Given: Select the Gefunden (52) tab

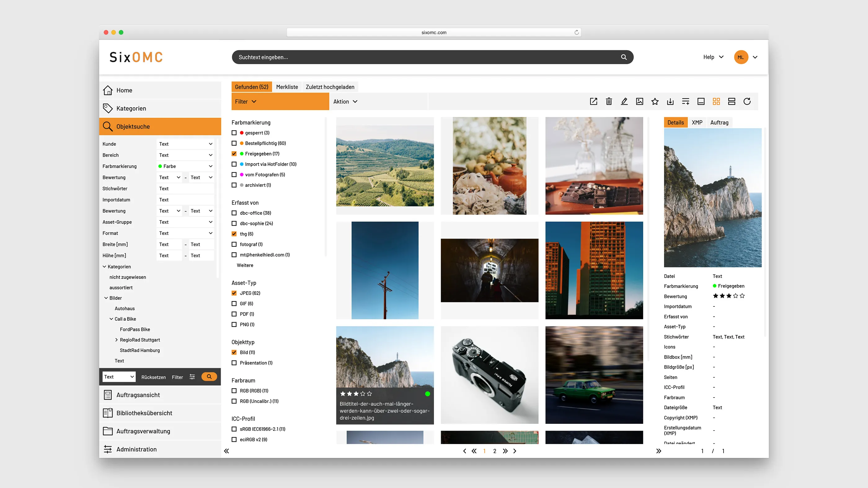Looking at the screenshot, I should coord(251,87).
